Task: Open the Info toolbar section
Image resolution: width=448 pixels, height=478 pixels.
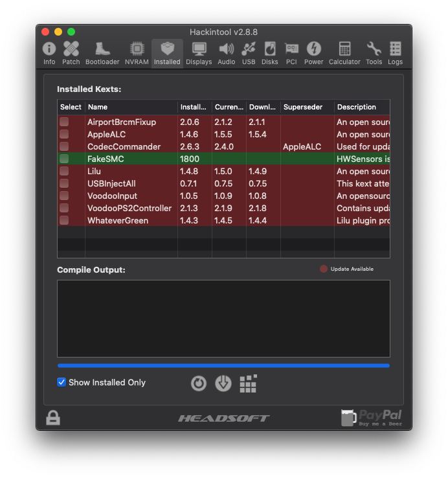Action: click(49, 53)
